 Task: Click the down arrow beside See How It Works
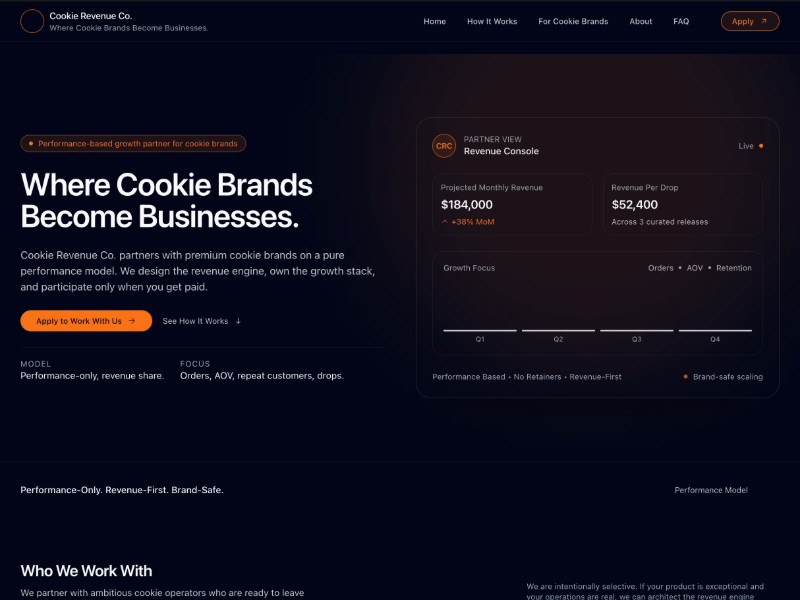(238, 321)
